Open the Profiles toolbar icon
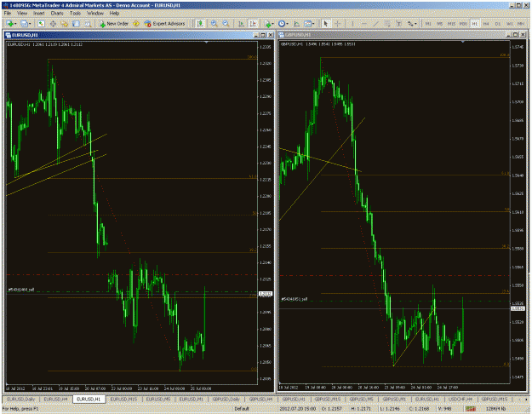The height and width of the screenshot is (414, 532). click(x=24, y=24)
